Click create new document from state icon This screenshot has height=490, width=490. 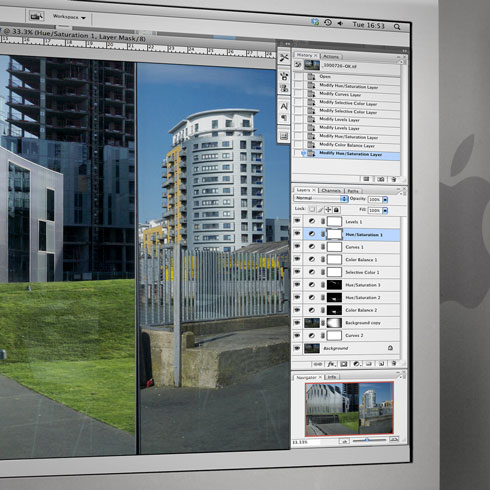point(366,179)
